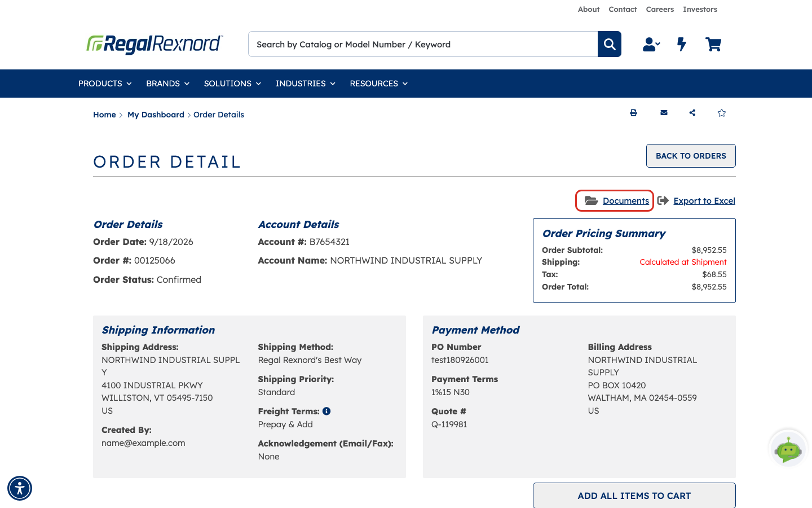Expand the INDUSTRIES menu
812x508 pixels.
(305, 84)
